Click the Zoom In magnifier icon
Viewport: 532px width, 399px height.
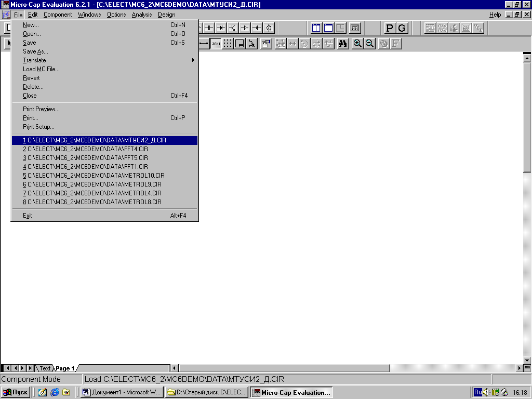[x=357, y=44]
